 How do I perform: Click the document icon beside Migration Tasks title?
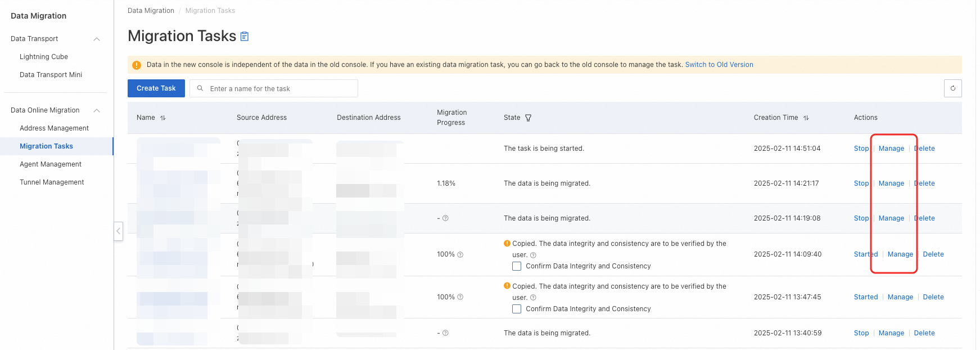pos(245,37)
